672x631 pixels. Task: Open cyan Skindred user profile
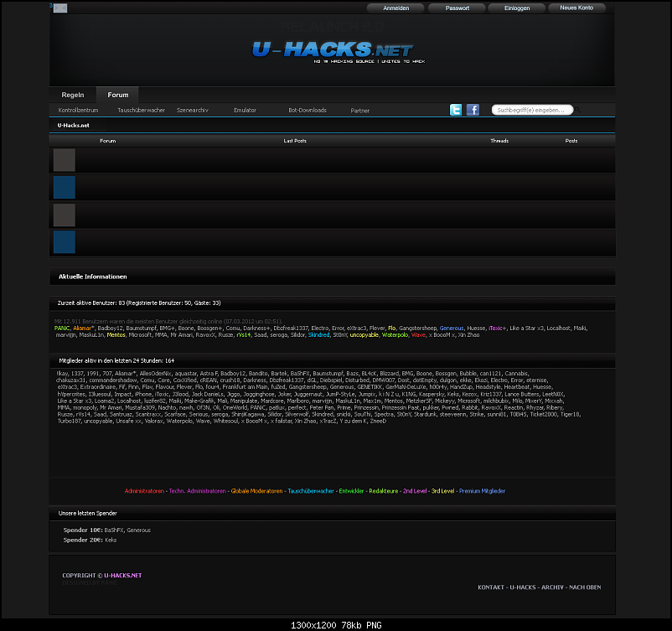(319, 335)
